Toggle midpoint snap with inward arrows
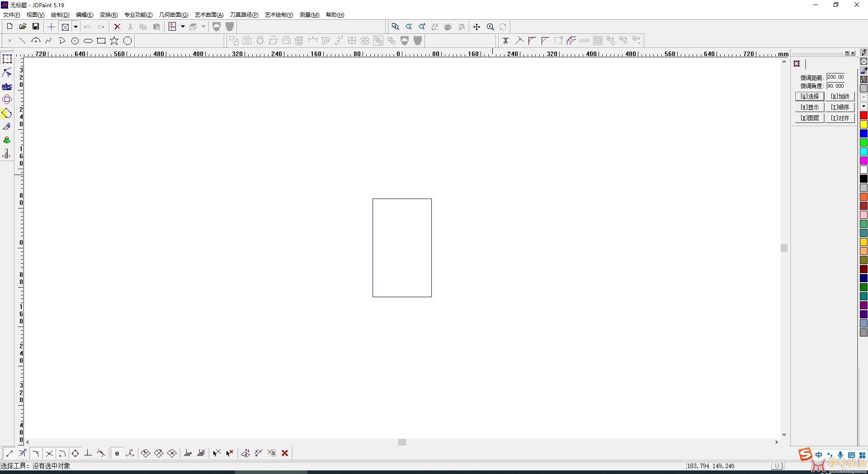The image size is (868, 474). coord(23,453)
